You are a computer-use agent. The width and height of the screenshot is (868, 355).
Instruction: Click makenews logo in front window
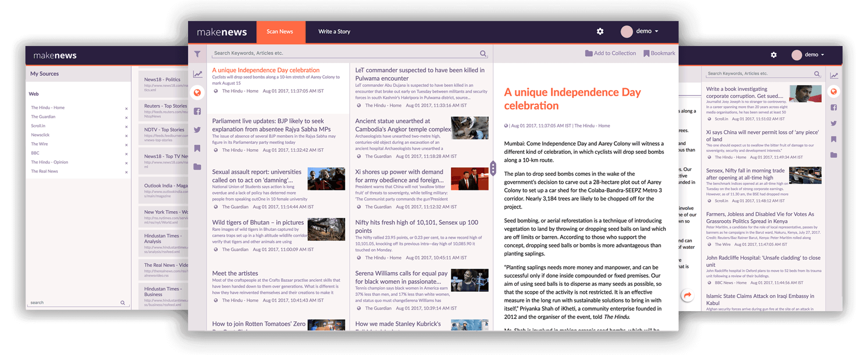[222, 32]
